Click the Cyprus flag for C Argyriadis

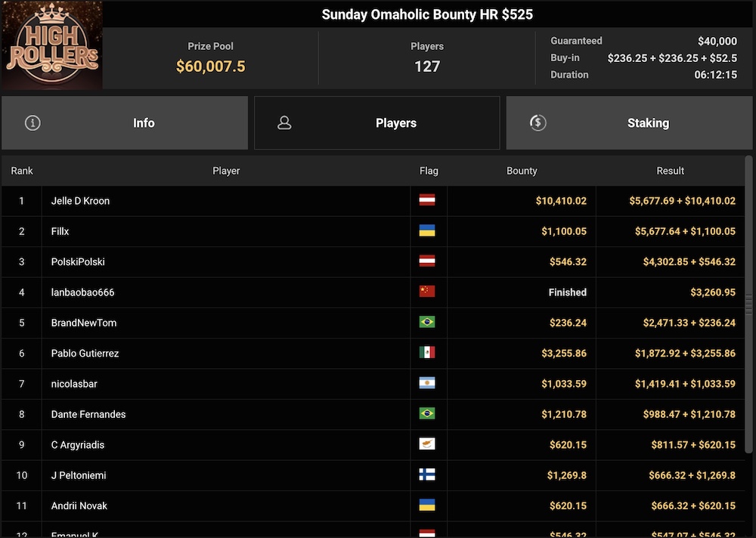click(x=427, y=444)
